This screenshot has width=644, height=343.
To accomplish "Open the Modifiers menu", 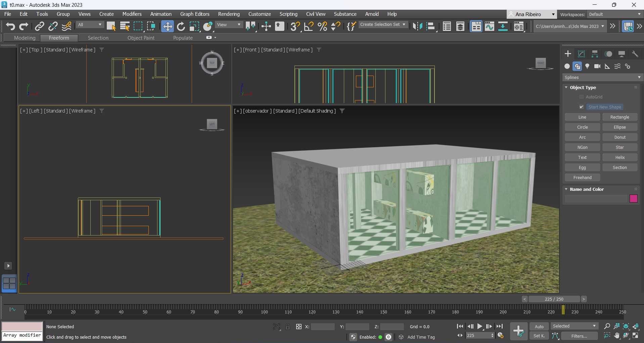I will [132, 14].
